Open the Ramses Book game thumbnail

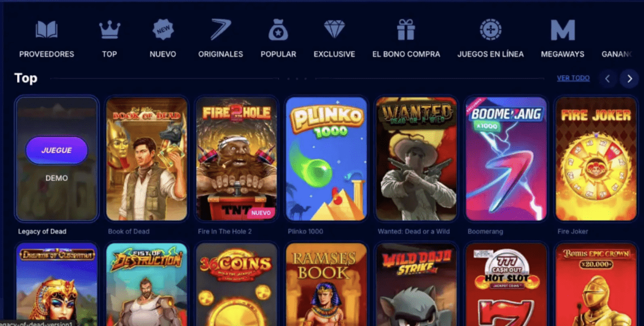tap(326, 285)
